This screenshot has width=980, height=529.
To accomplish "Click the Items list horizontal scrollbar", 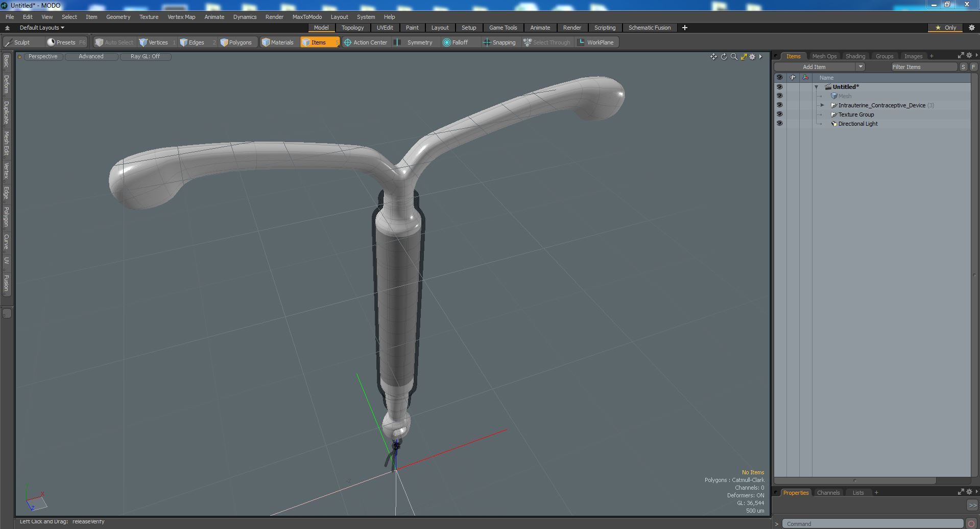I will point(855,480).
